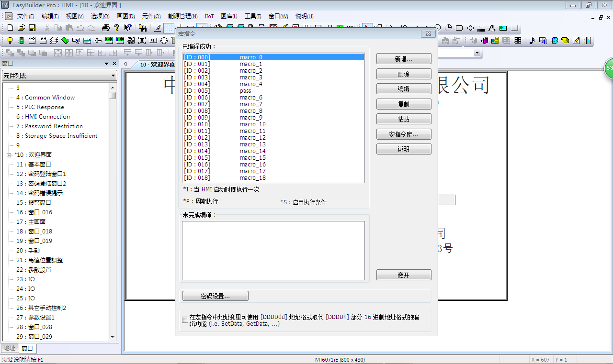The height and width of the screenshot is (364, 613).
Task: Select macro_10 in the compiled list
Action: click(252, 124)
